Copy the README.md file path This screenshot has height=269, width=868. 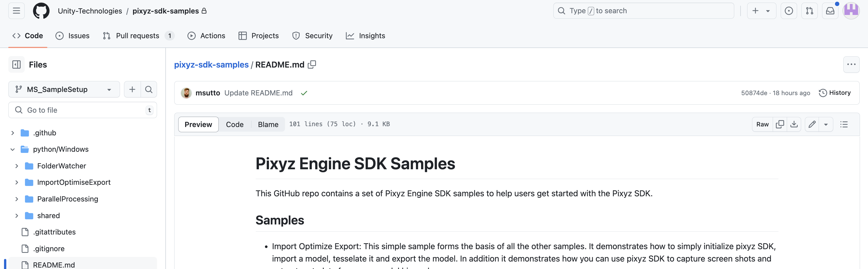pyautogui.click(x=312, y=64)
